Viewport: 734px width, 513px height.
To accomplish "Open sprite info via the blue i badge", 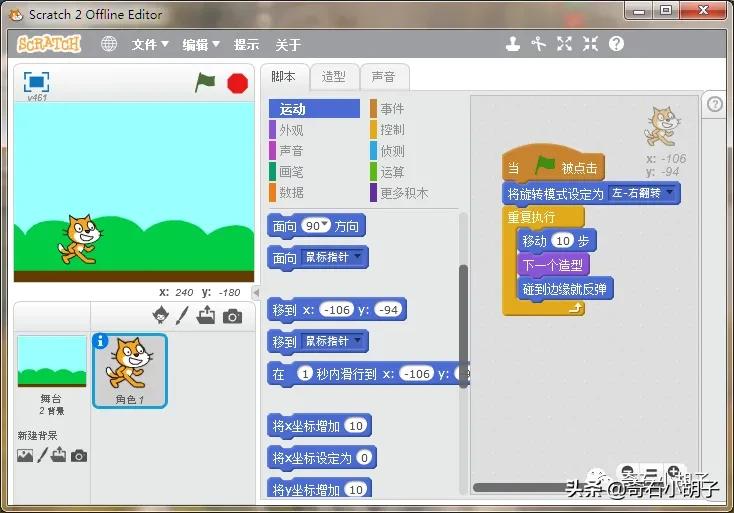I will coord(100,341).
